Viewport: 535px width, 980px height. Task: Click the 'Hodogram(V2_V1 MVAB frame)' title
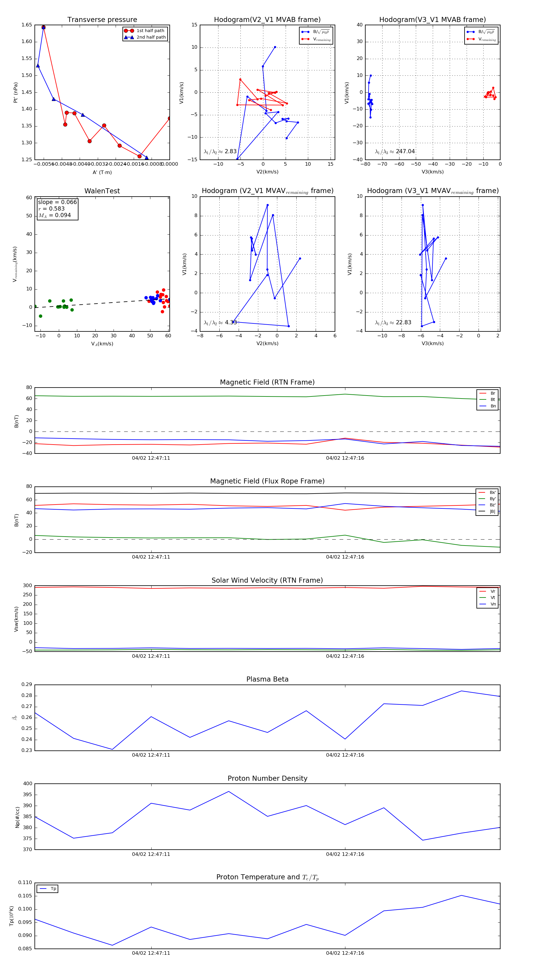click(267, 20)
